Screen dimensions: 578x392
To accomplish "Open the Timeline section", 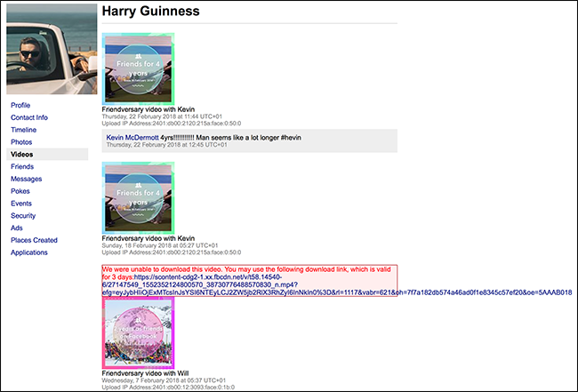I will pos(24,130).
